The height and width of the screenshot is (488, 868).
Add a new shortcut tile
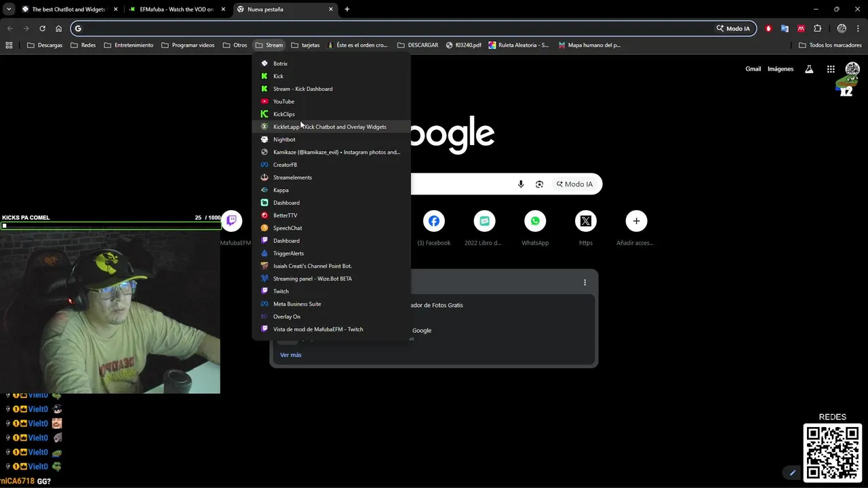tap(636, 228)
